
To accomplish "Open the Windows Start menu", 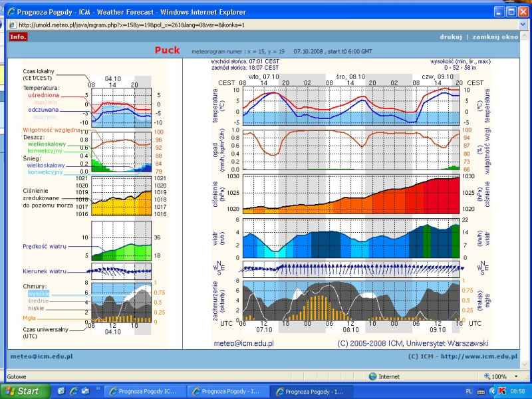I will [25, 391].
